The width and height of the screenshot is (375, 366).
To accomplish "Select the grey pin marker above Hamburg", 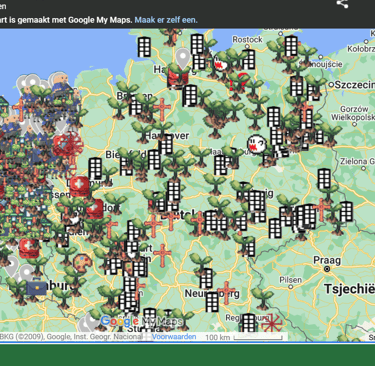I will pos(183,58).
